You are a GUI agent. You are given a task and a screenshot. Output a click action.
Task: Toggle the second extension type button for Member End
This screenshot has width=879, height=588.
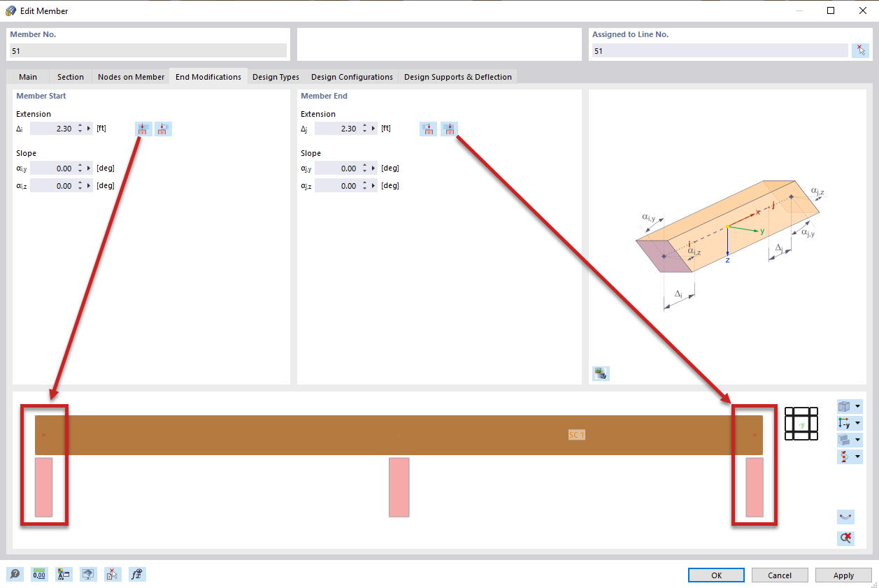click(x=449, y=129)
